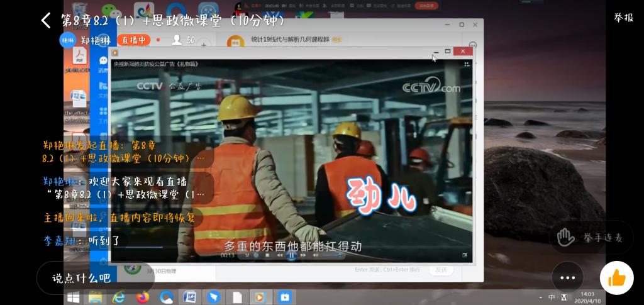644x305 pixels.
Task: Expand the system tray hidden icons arrow
Action: [540, 297]
